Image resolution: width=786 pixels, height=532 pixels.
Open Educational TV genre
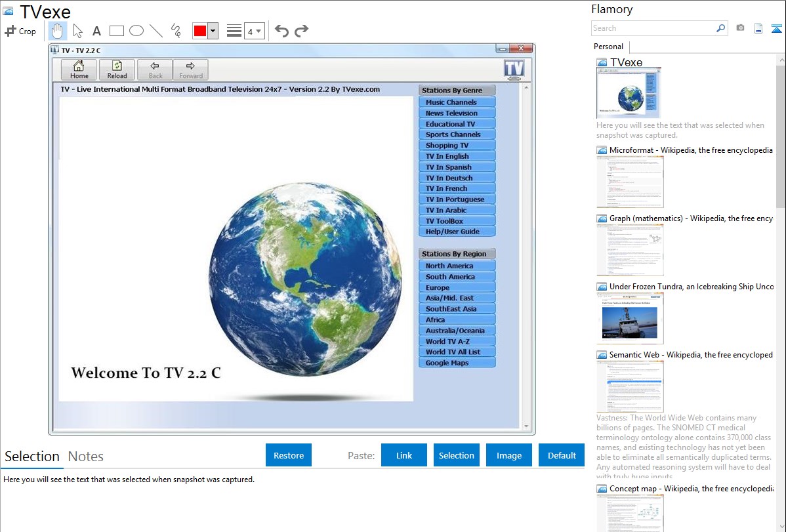click(457, 124)
